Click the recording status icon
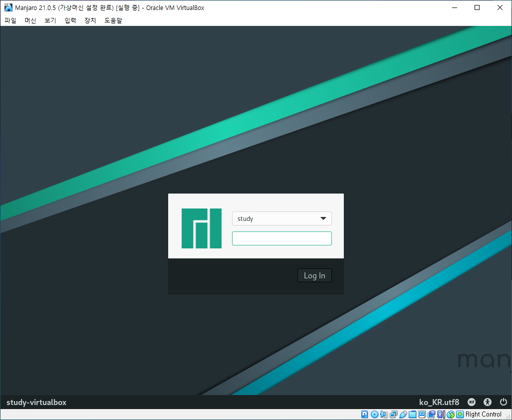The width and height of the screenshot is (512, 420). [431, 415]
